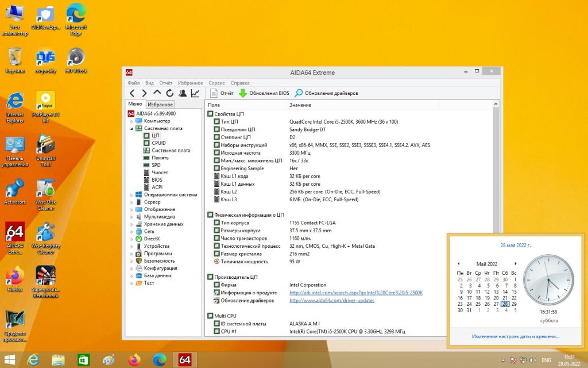
Task: Expand the Хранение данных tree node
Action: point(131,224)
